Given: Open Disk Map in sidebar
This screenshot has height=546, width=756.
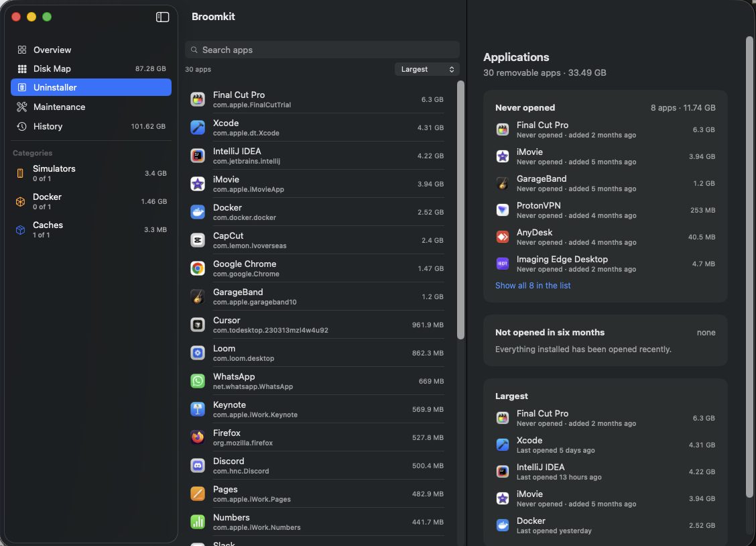Looking at the screenshot, I should (x=91, y=68).
